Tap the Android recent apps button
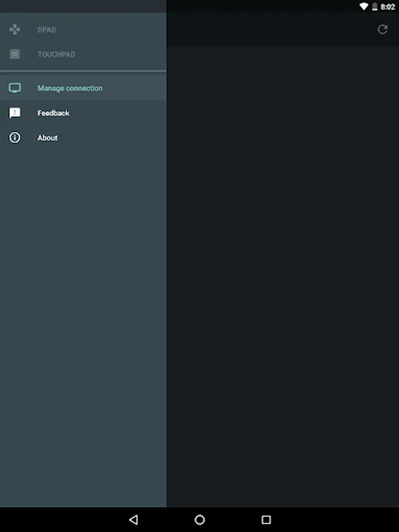This screenshot has width=399, height=532. pos(266,520)
